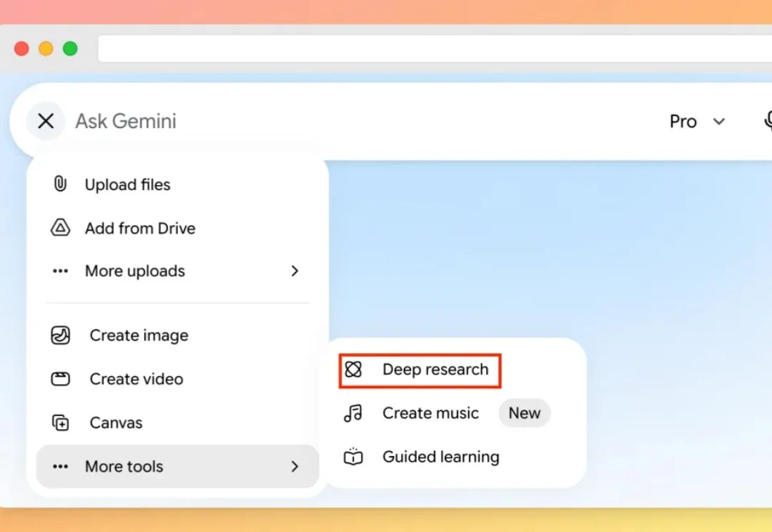Image resolution: width=772 pixels, height=532 pixels.
Task: Select Create video option
Action: (x=177, y=379)
